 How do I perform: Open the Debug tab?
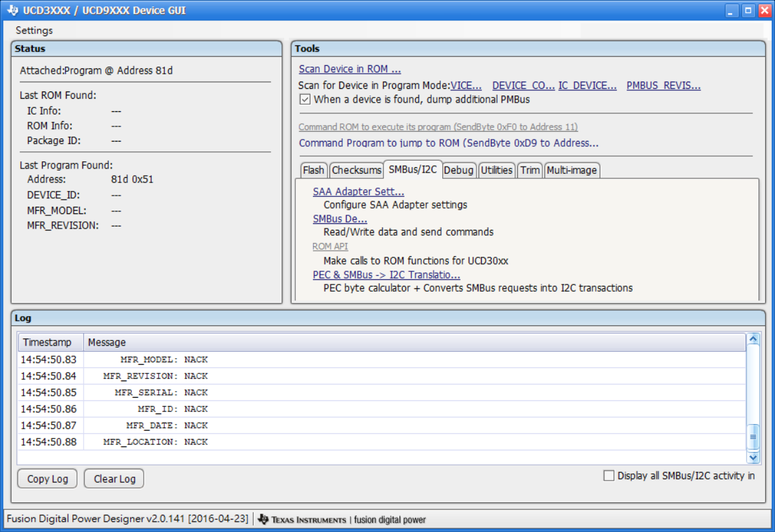(458, 170)
